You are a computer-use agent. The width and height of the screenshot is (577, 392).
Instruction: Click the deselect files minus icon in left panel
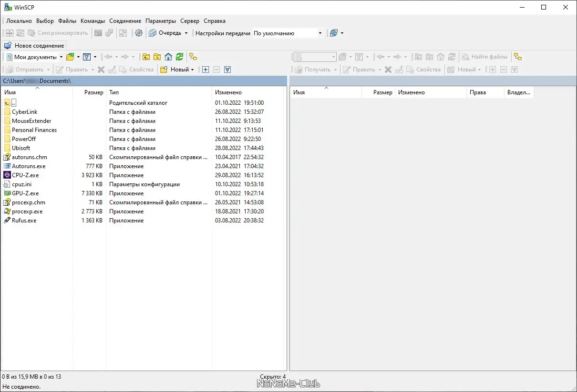[x=216, y=70]
